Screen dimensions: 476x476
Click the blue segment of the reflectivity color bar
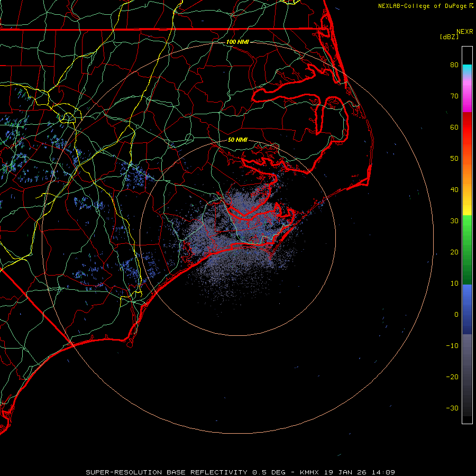467,309
